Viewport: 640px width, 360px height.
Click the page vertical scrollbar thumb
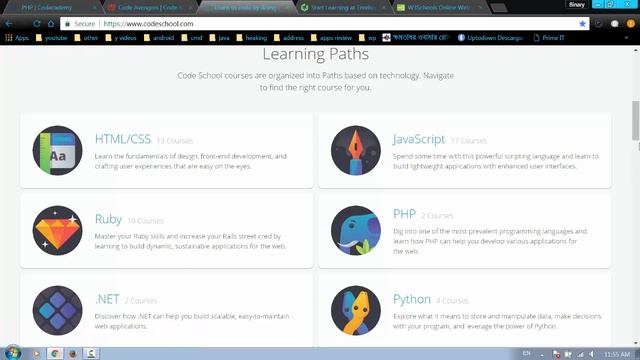(636, 120)
